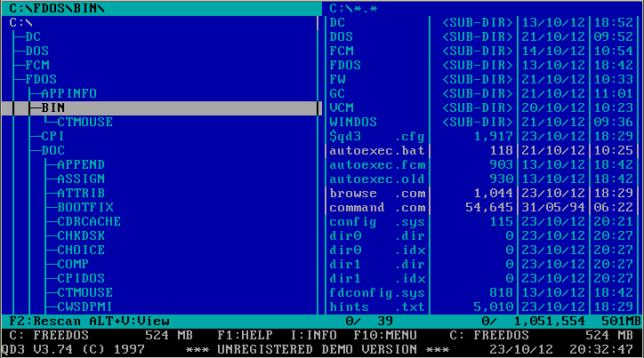Select DOC folder in tree

[53, 150]
